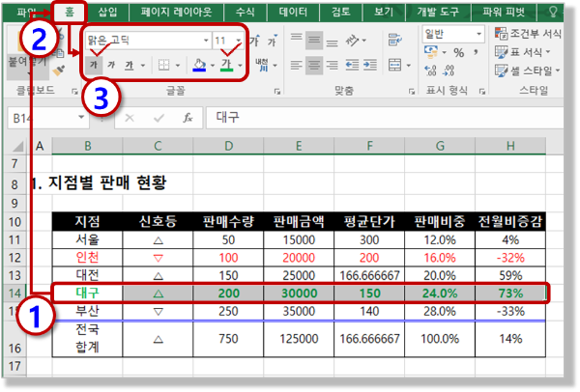The width and height of the screenshot is (580, 392).
Task: Open borders dropdown arrow
Action: [178, 66]
